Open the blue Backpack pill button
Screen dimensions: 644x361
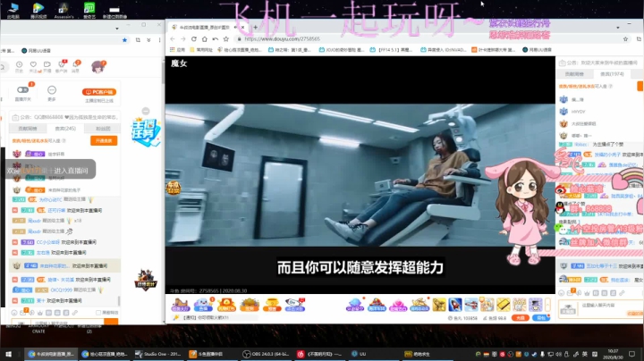[x=541, y=318]
